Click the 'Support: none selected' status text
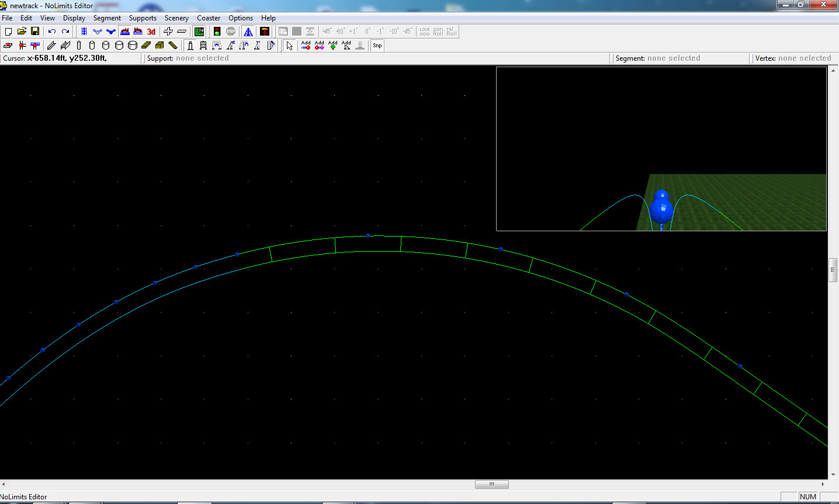This screenshot has width=839, height=504. 188,58
